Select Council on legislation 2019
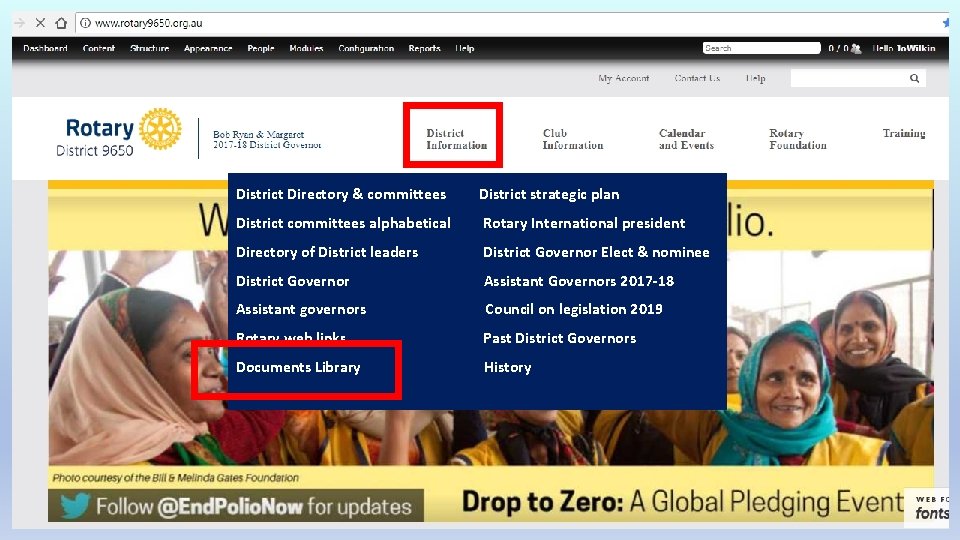The width and height of the screenshot is (960, 540). (x=574, y=309)
